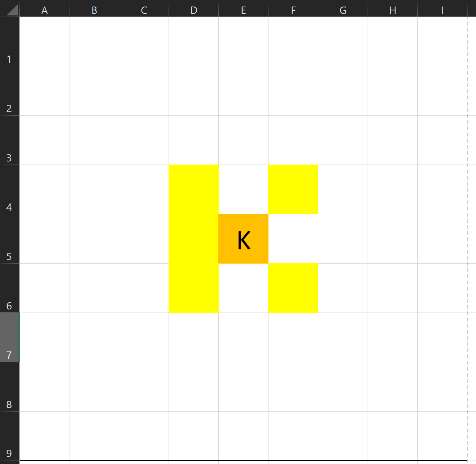Image resolution: width=476 pixels, height=464 pixels.
Task: Select highlighted row 7 header
Action: click(x=9, y=338)
